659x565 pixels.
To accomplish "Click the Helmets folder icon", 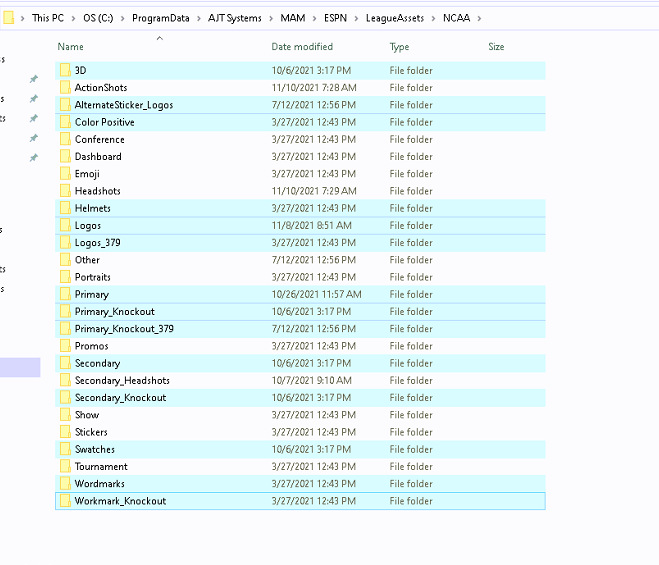I will click(x=65, y=208).
